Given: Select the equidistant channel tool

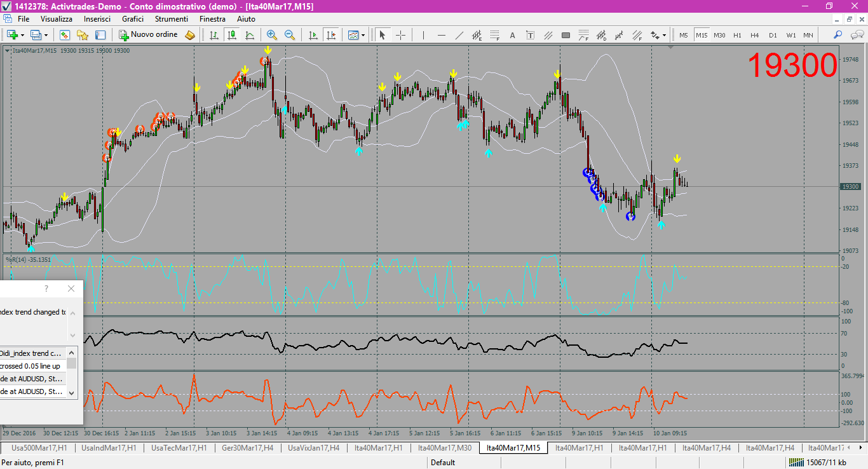Looking at the screenshot, I should pyautogui.click(x=477, y=35).
